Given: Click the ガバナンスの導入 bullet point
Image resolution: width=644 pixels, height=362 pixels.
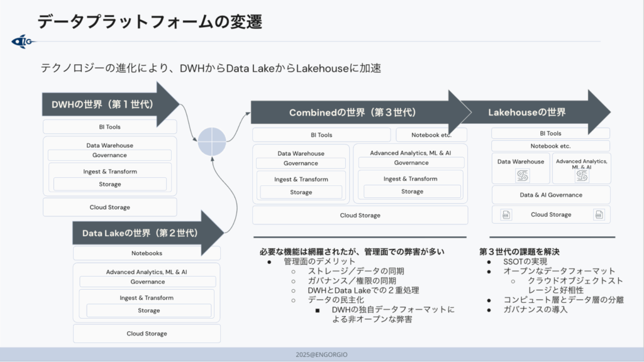Looking at the screenshot, I should [x=535, y=309].
